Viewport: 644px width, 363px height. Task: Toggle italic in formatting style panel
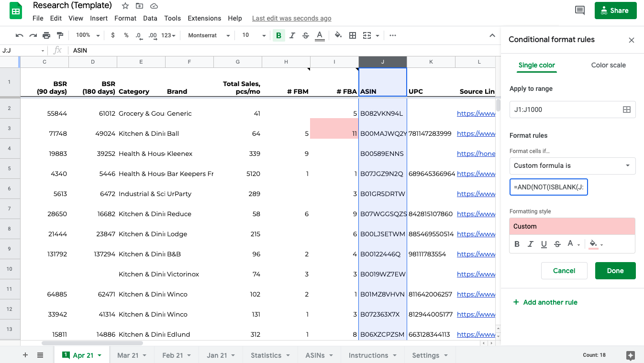click(530, 244)
